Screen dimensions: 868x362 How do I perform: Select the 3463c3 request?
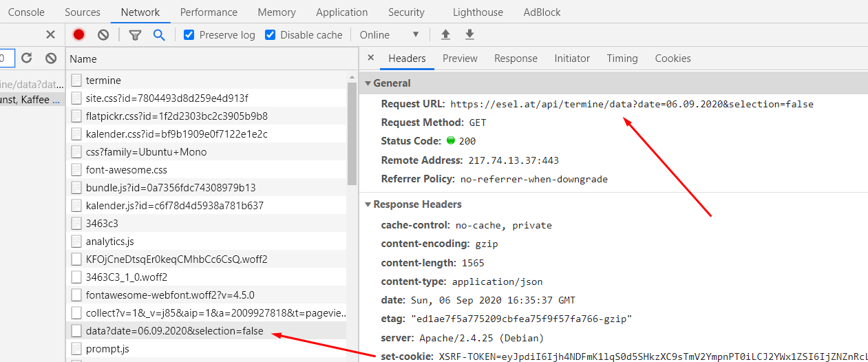(x=207, y=224)
